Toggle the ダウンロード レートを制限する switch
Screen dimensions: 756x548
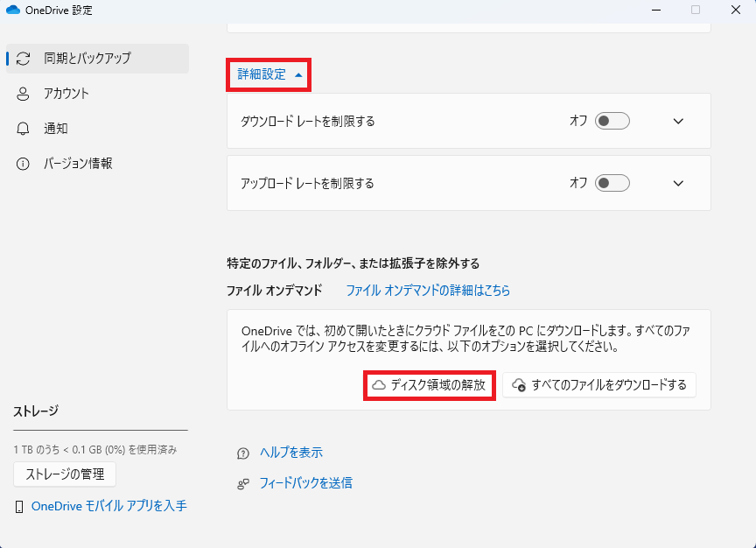pos(612,122)
